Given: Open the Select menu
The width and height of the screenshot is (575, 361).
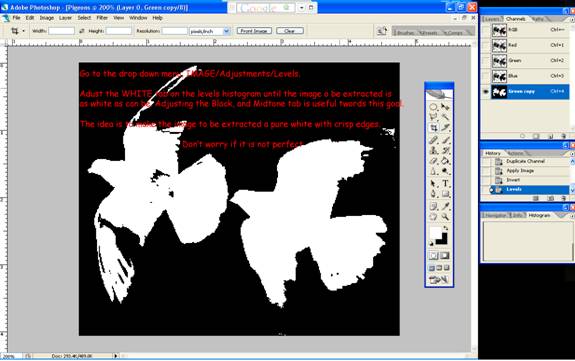Looking at the screenshot, I should (84, 18).
